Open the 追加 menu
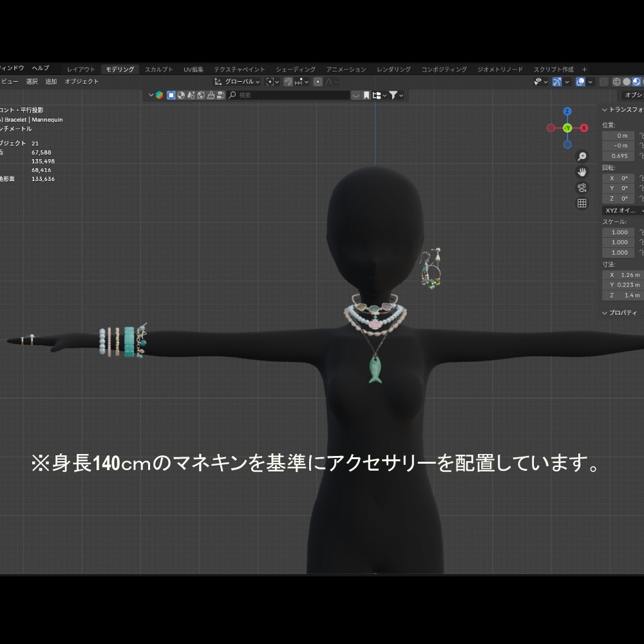Image resolution: width=644 pixels, height=644 pixels. (51, 81)
